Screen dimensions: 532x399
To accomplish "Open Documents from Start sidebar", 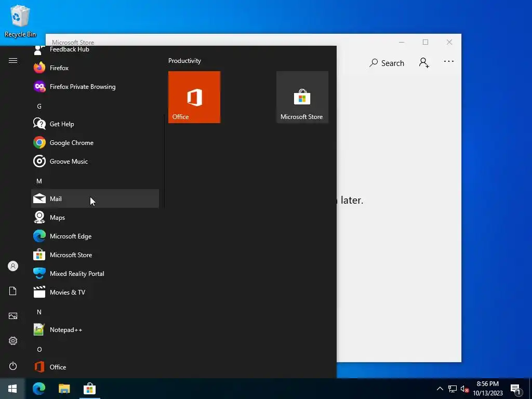I will [13, 291].
